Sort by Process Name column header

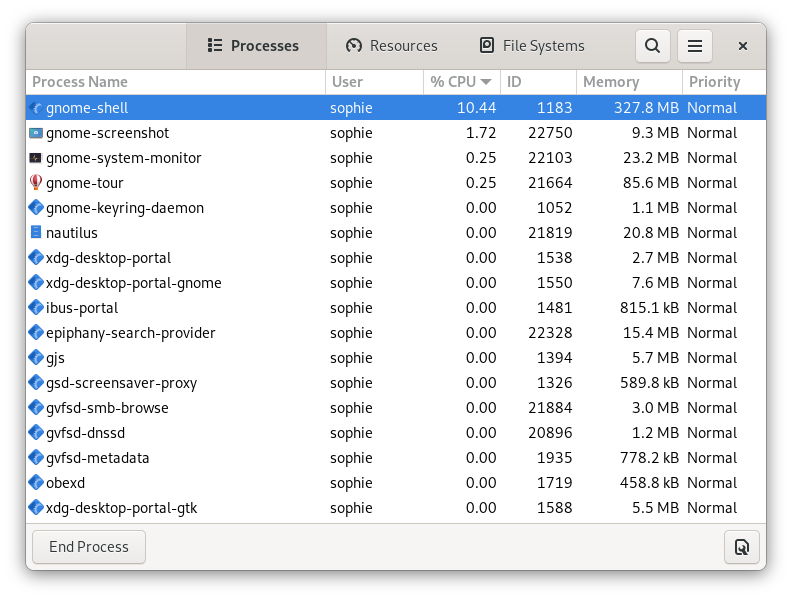click(x=175, y=82)
